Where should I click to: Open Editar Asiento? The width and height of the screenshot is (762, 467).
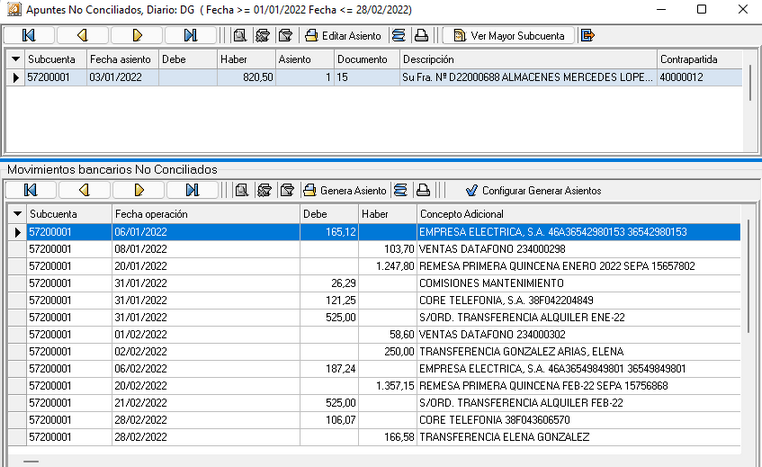(x=344, y=35)
